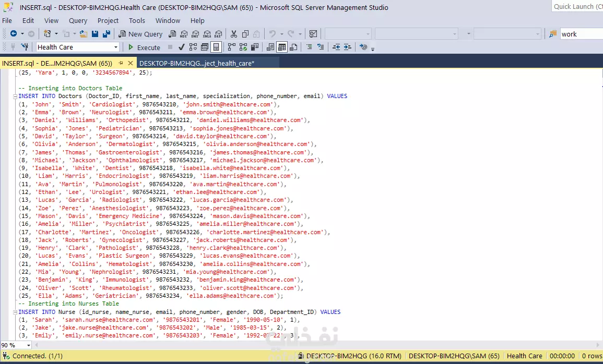Click Display Estimated Execution Plan icon
Screen dimensions: 603x364
pyautogui.click(x=193, y=47)
